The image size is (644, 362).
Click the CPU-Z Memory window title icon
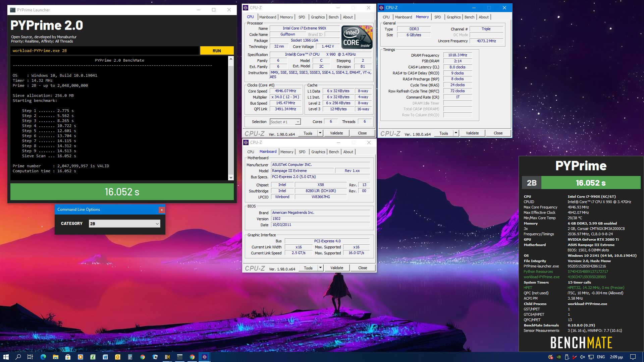click(381, 8)
